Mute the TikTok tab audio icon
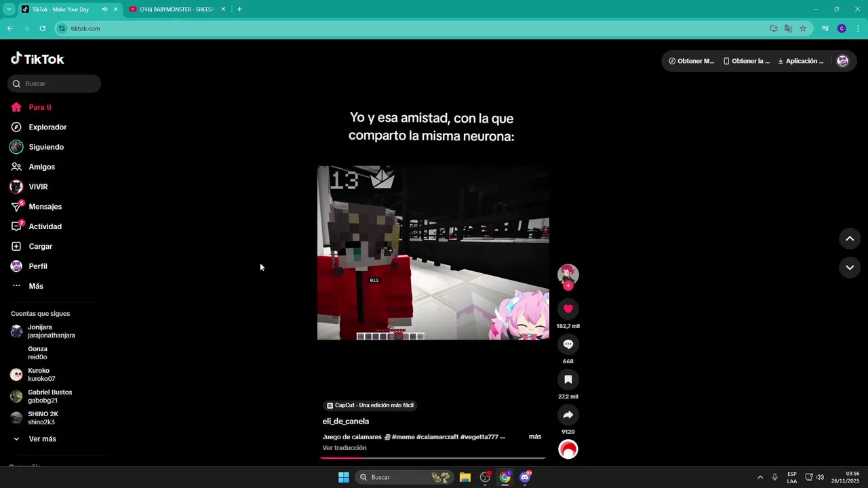 [104, 9]
